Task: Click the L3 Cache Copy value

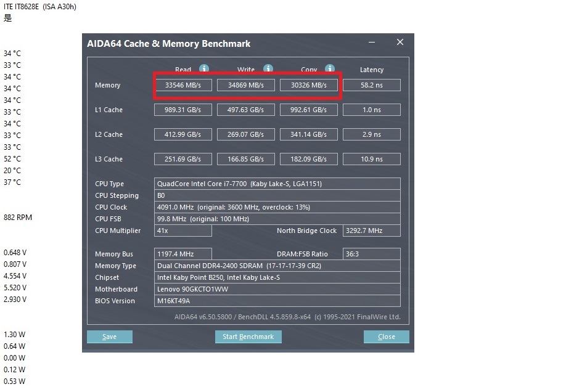Action: [309, 159]
